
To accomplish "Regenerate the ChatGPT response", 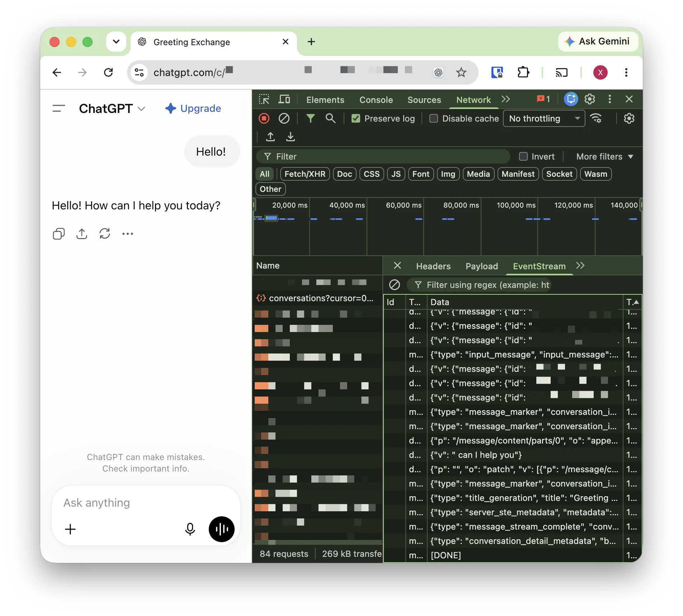I will pyautogui.click(x=105, y=234).
